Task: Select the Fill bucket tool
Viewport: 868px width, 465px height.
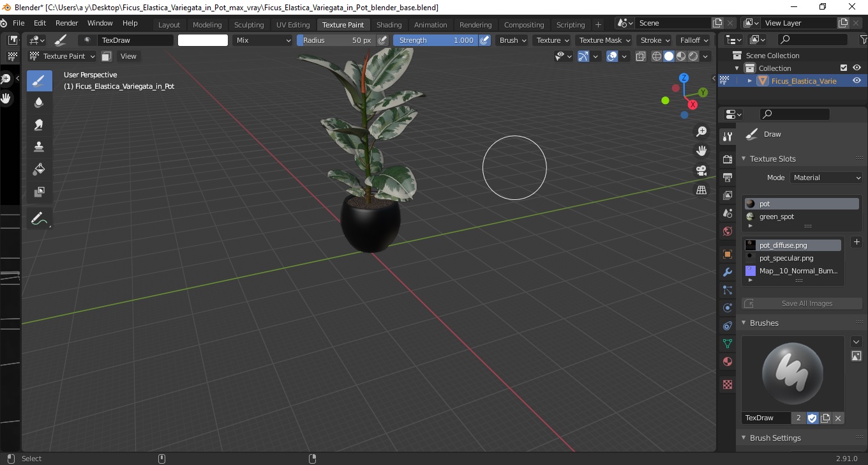Action: coord(40,169)
